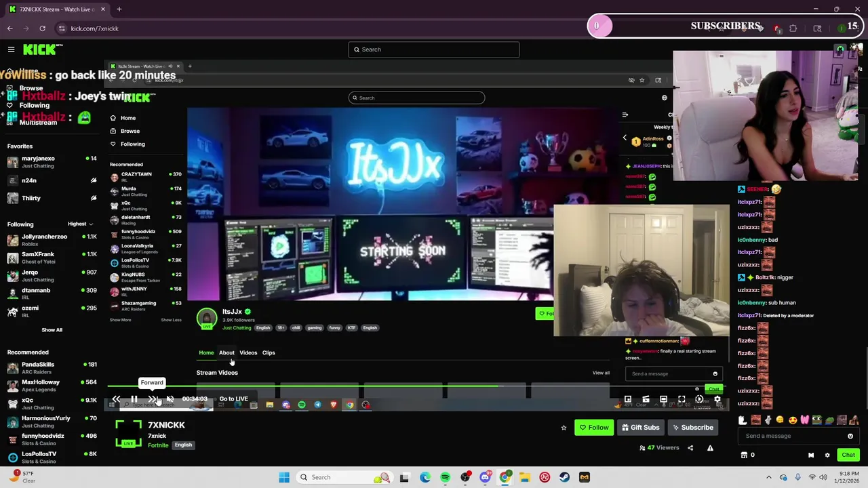Open the Fortnite category link

158,445
